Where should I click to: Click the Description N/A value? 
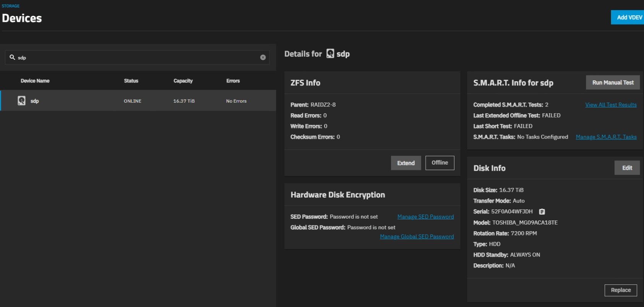point(510,266)
